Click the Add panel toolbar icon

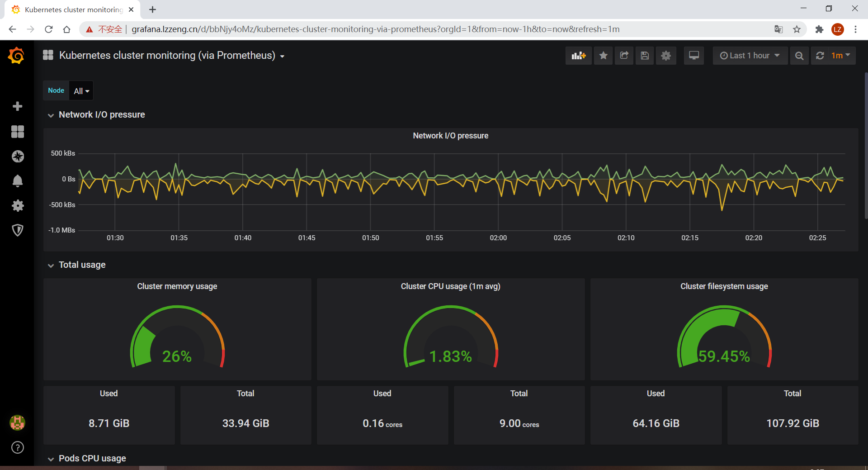click(x=578, y=56)
